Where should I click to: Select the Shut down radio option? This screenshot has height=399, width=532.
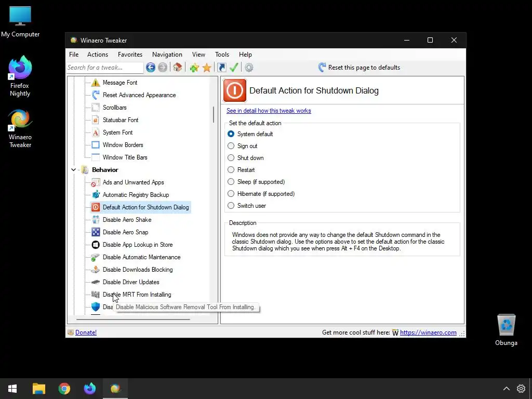point(231,158)
